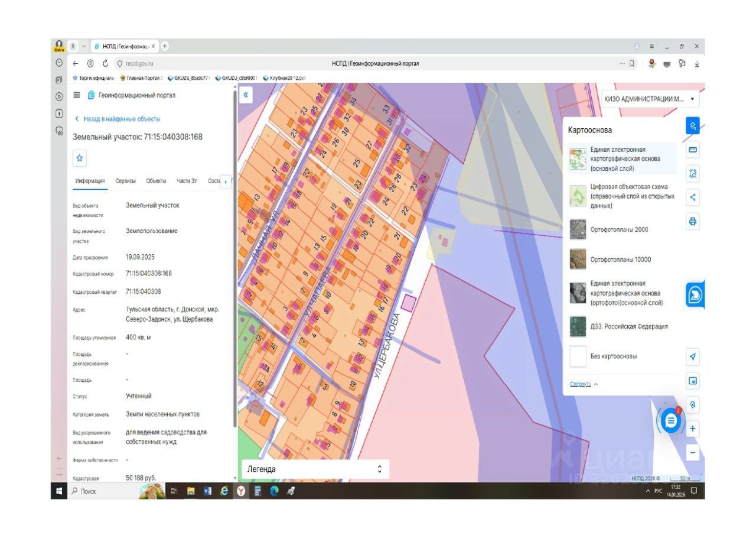Click the info panel vertical scrollbar
The height and width of the screenshot is (535, 756).
tap(235, 259)
